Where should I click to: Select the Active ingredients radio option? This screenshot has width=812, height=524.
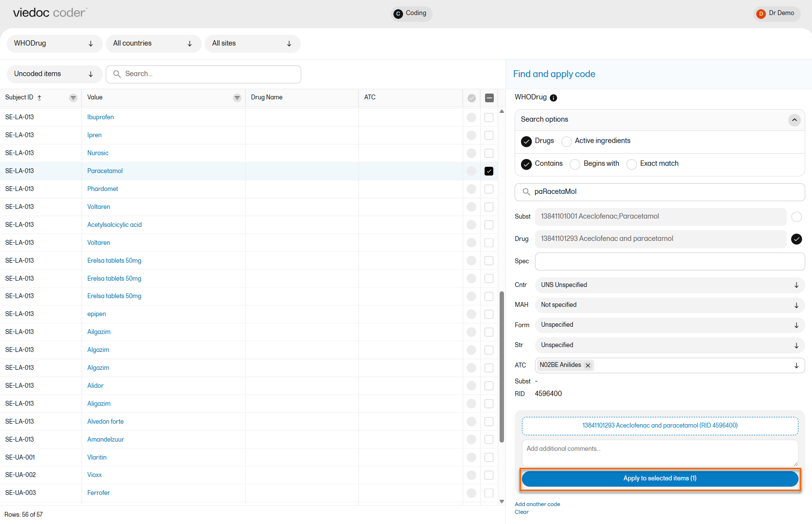tap(567, 142)
